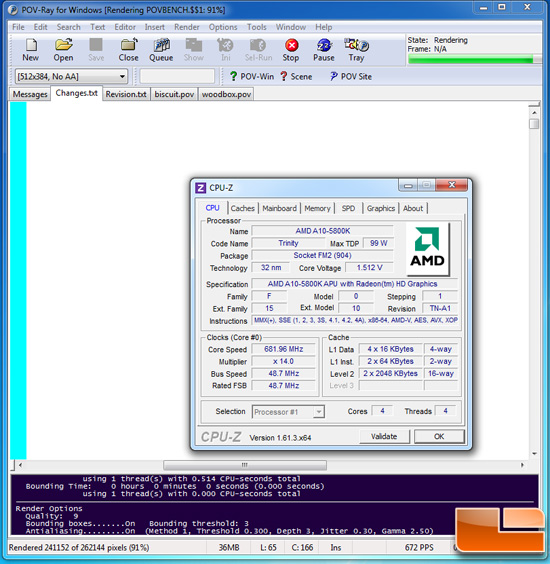The height and width of the screenshot is (564, 550).
Task: Open the Help menu
Action: (324, 27)
